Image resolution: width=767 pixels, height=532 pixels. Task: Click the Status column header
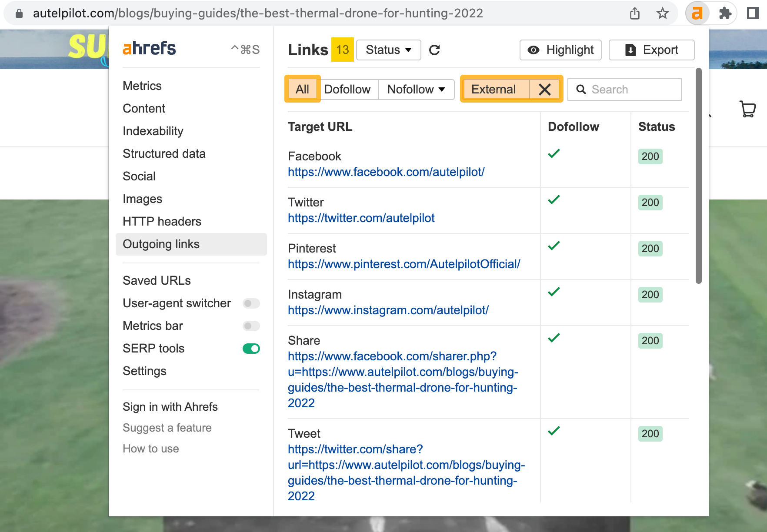tap(657, 127)
